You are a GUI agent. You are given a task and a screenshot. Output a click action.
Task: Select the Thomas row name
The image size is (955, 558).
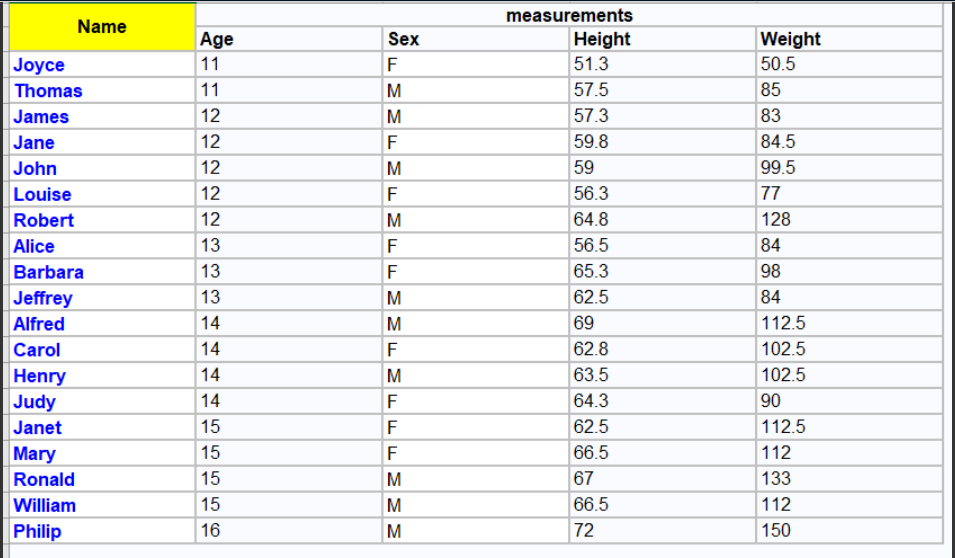48,91
